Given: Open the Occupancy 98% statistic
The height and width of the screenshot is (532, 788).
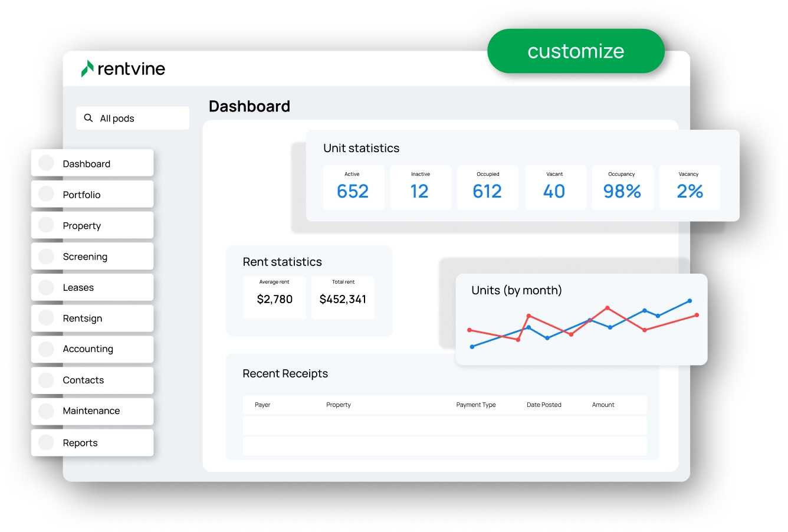Looking at the screenshot, I should click(x=622, y=187).
